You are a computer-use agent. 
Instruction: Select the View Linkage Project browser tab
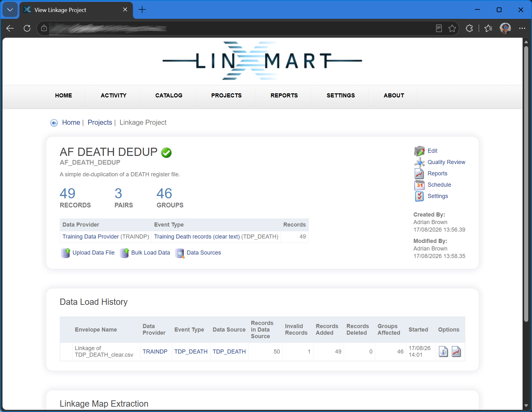(76, 10)
